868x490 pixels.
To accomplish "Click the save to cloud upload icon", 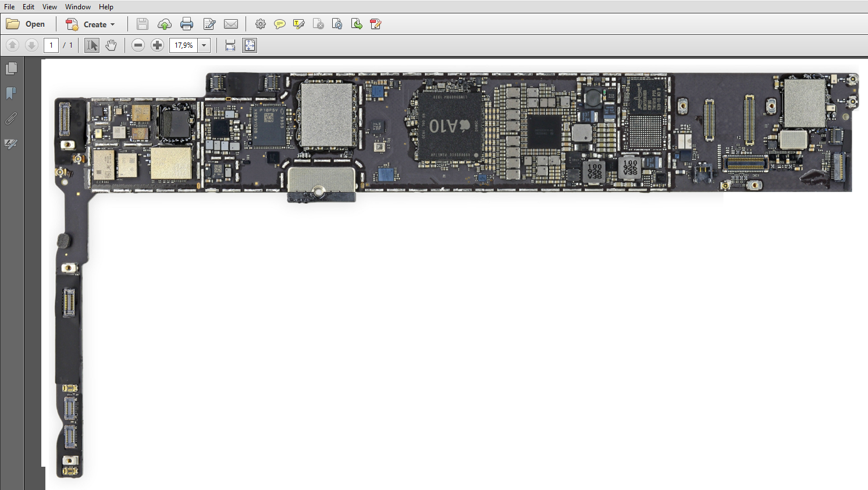I will point(165,24).
